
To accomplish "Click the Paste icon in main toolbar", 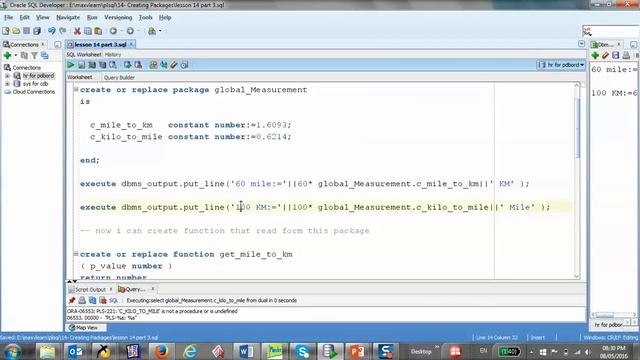I will coord(98,31).
